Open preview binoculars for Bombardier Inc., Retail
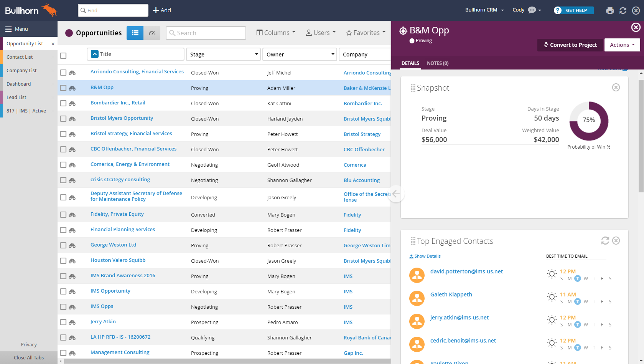This screenshot has width=644, height=364. [72, 103]
